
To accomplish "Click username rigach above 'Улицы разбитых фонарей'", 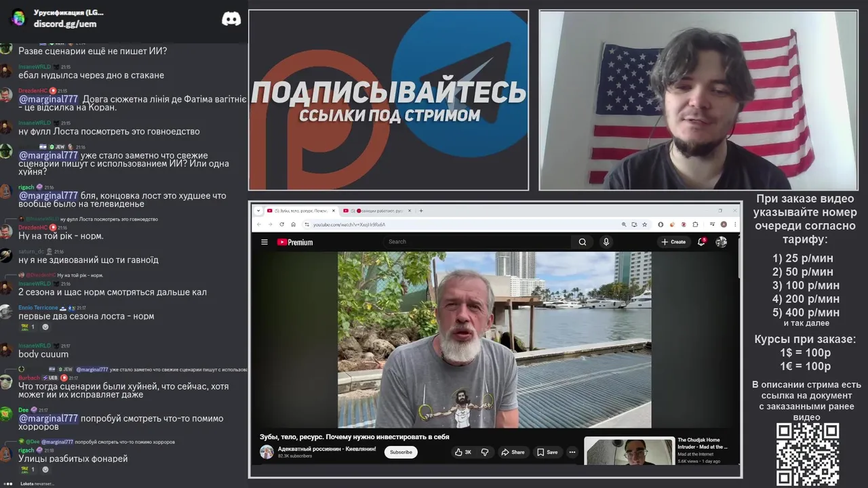I will pos(26,450).
